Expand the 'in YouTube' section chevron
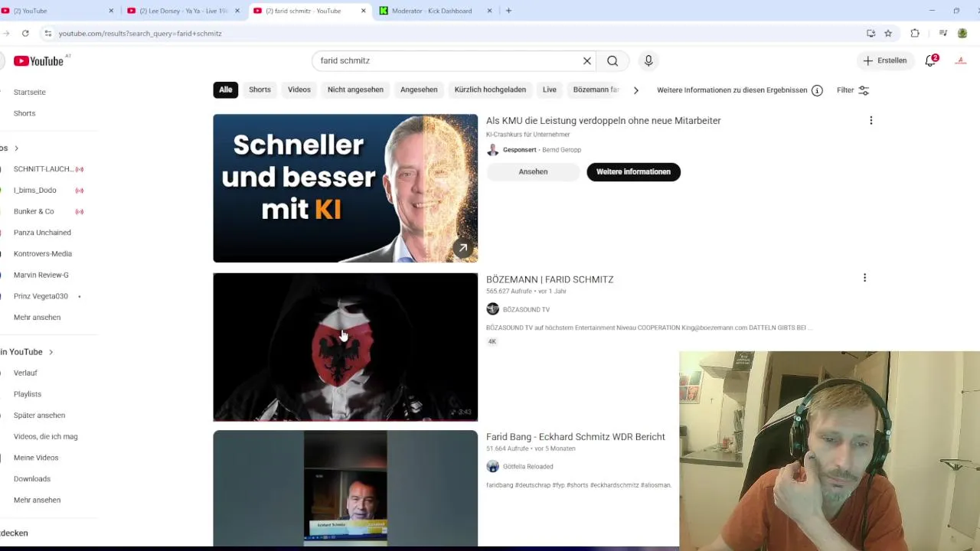 51,352
